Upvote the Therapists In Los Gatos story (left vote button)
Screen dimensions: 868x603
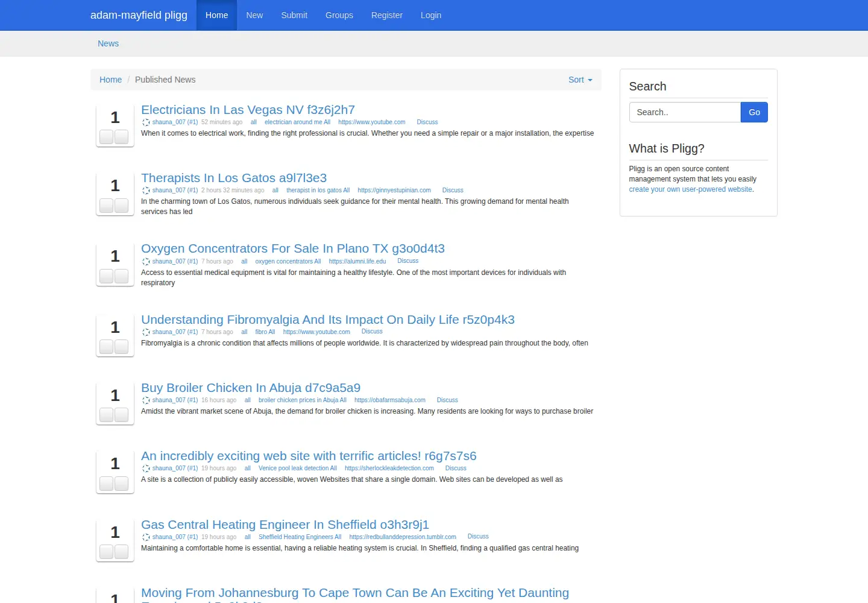pos(107,206)
